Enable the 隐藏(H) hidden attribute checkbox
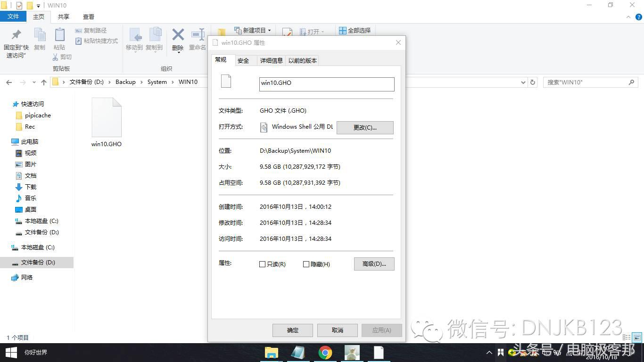 (306, 264)
